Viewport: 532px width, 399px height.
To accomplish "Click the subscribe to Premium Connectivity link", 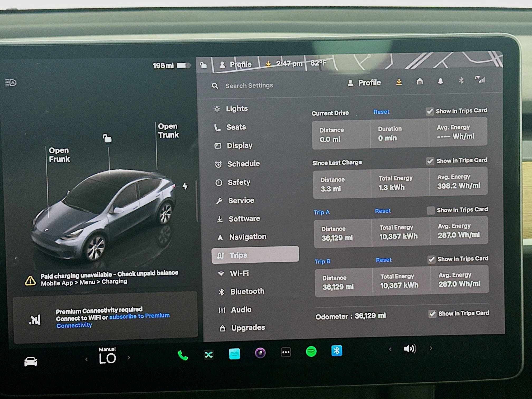I will coord(139,316).
